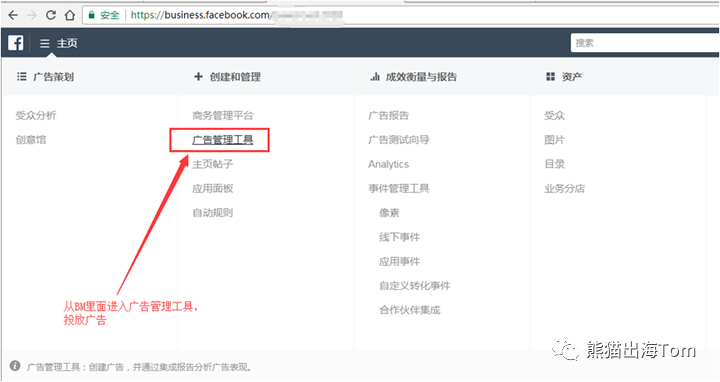This screenshot has width=720, height=382.
Task: Open 广告测试向导 link
Action: click(399, 140)
